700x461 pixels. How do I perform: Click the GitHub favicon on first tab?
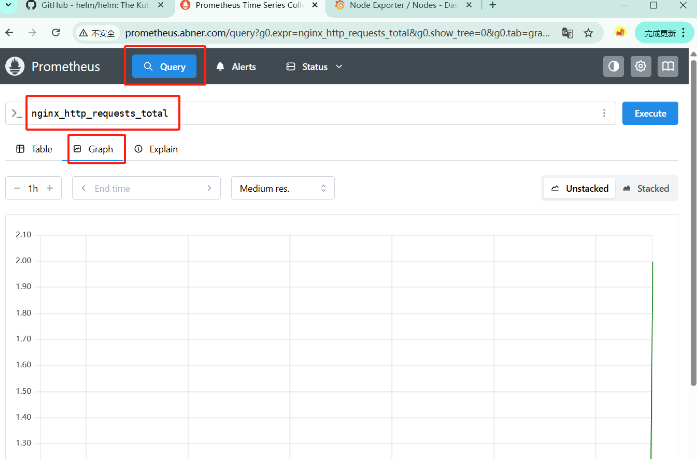tap(31, 5)
